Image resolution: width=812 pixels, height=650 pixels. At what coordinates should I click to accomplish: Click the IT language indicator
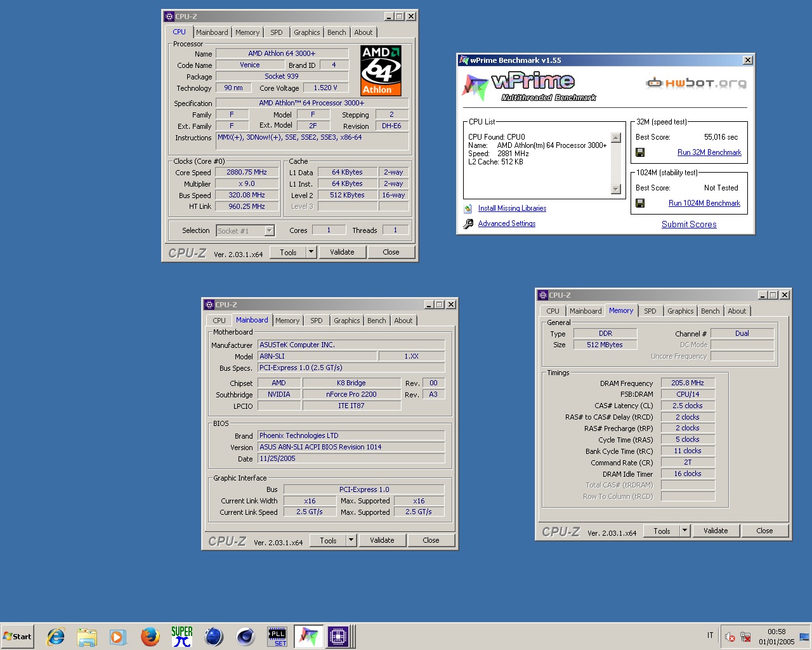pyautogui.click(x=710, y=635)
